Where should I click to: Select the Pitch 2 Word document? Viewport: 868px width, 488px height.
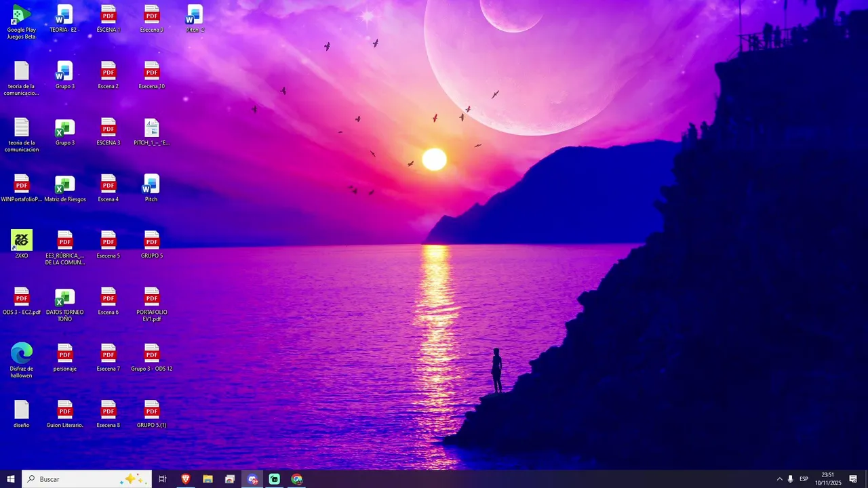pyautogui.click(x=195, y=19)
